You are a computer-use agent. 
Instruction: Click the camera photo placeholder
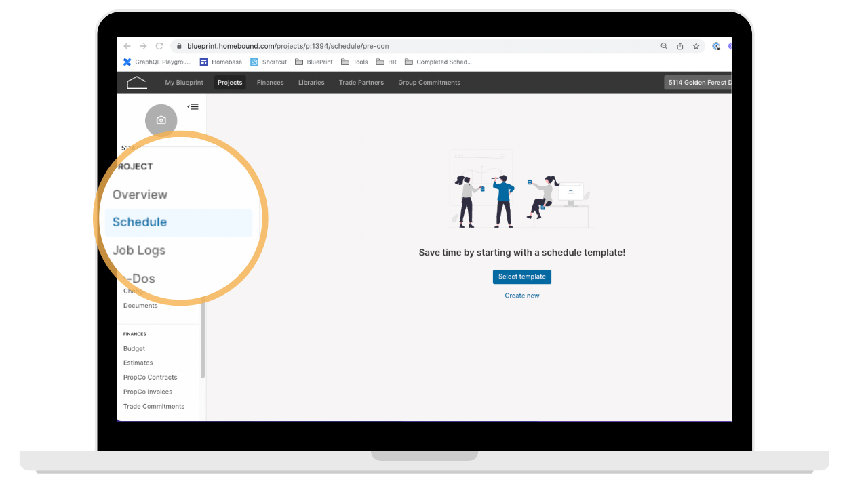tap(161, 121)
